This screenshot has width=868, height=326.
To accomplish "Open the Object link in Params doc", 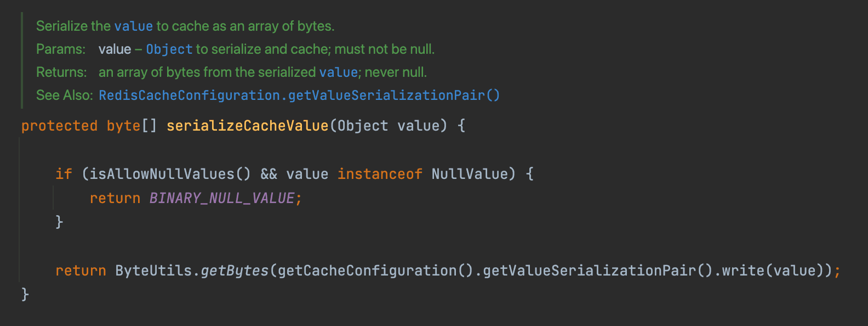I will pos(169,49).
